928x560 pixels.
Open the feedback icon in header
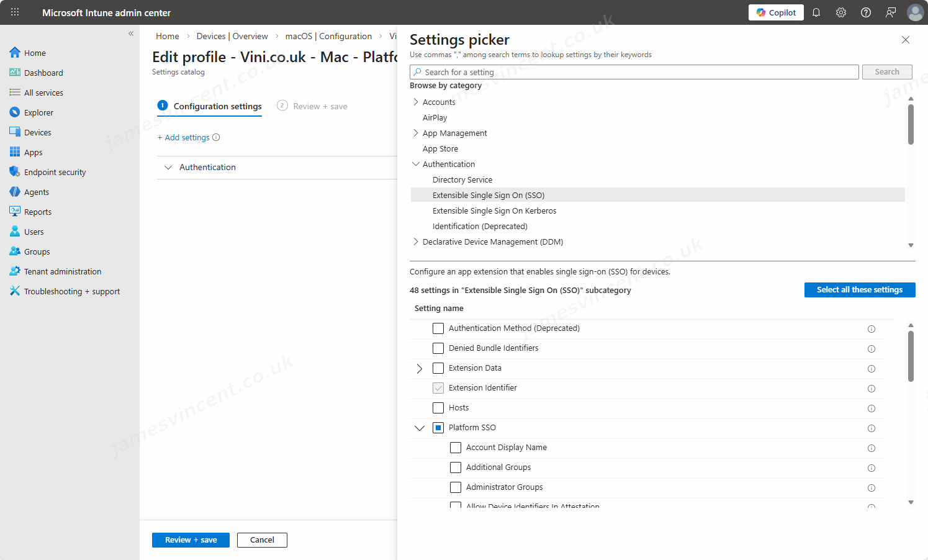(891, 12)
